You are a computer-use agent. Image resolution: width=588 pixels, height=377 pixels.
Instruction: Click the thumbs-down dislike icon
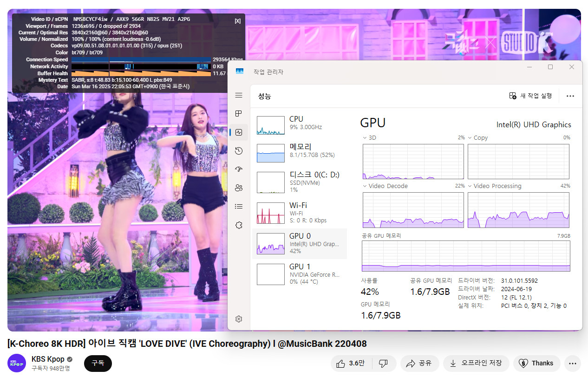pos(383,363)
